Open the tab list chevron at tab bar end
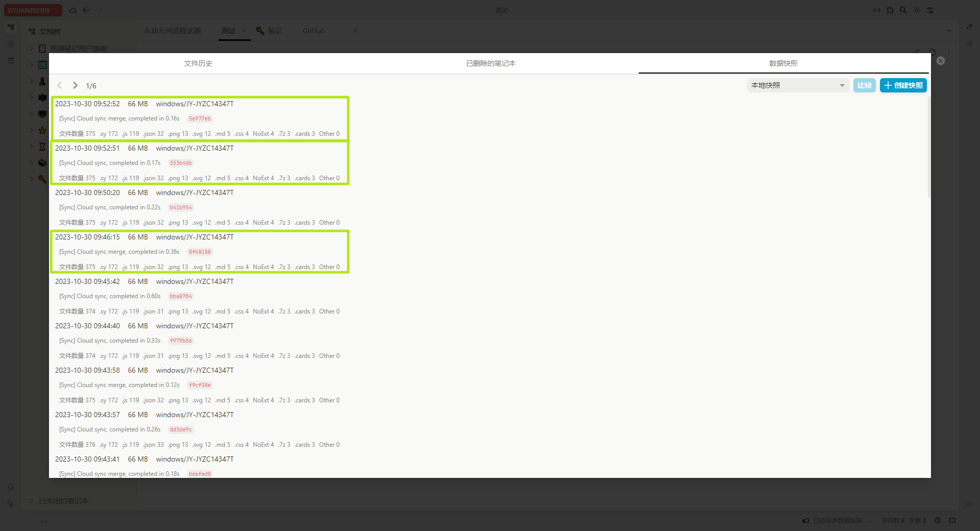Viewport: 980px width, 531px height. point(949,31)
